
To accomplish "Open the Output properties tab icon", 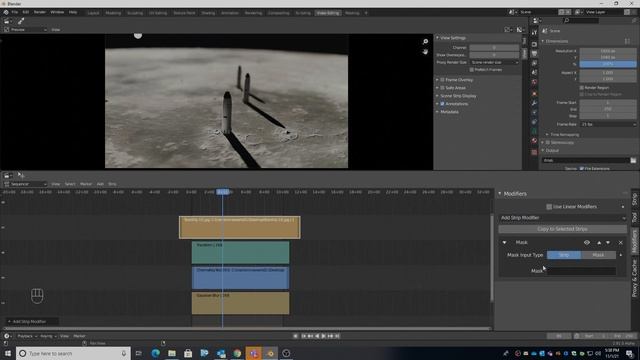I will (534, 53).
